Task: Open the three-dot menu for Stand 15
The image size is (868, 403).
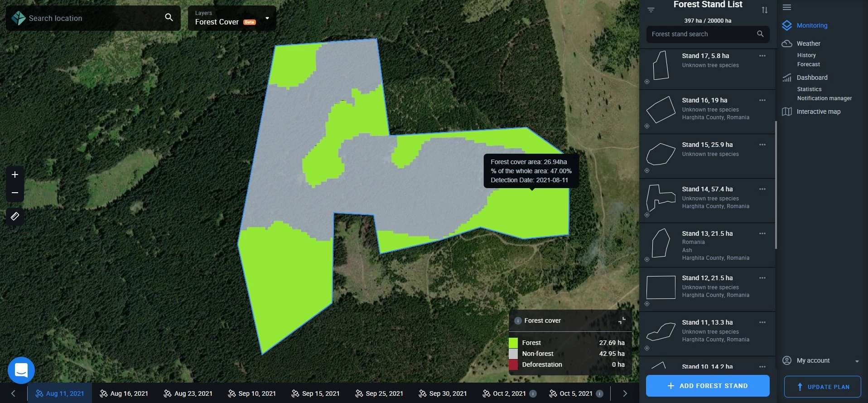Action: point(762,145)
